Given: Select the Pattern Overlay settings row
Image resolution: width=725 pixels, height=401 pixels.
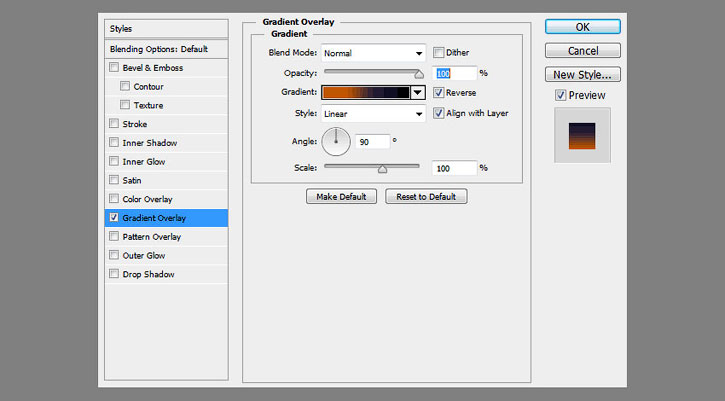Looking at the screenshot, I should coord(166,237).
